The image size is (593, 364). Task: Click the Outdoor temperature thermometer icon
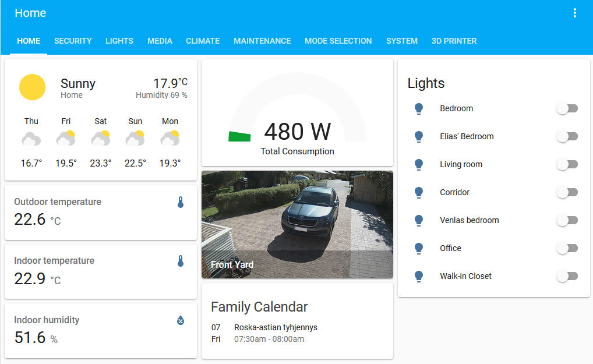(x=181, y=202)
